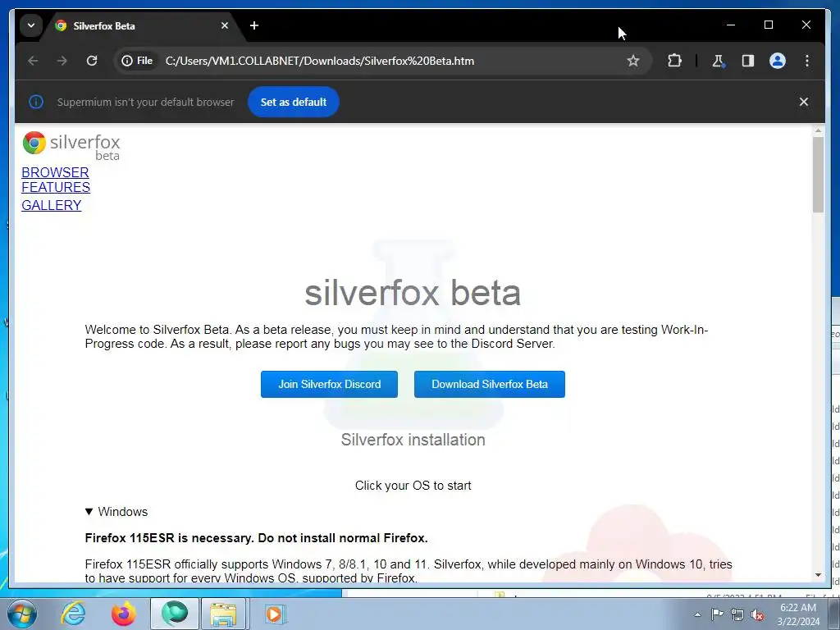Bookmark this page with the star icon
This screenshot has width=840, height=630.
633,61
